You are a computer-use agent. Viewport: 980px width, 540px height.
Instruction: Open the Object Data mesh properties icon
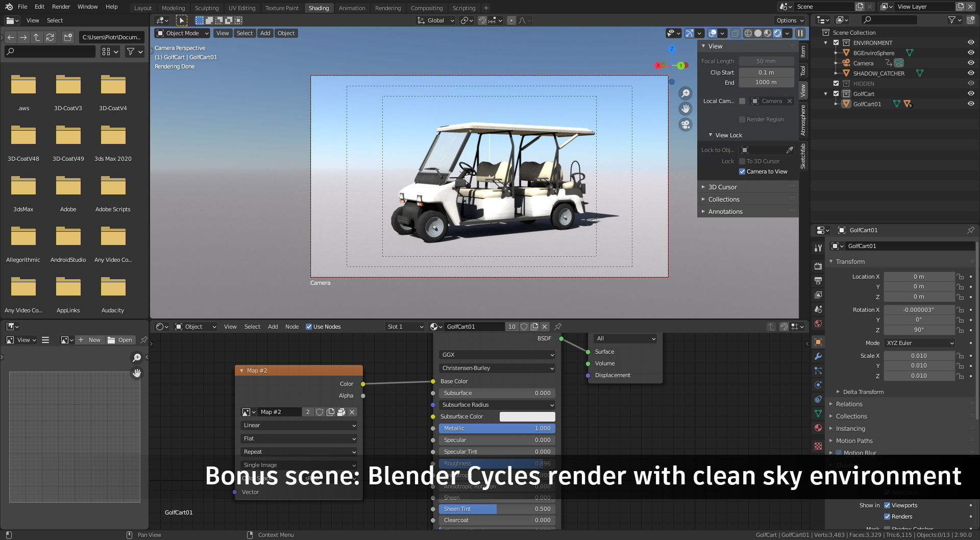[x=818, y=413]
